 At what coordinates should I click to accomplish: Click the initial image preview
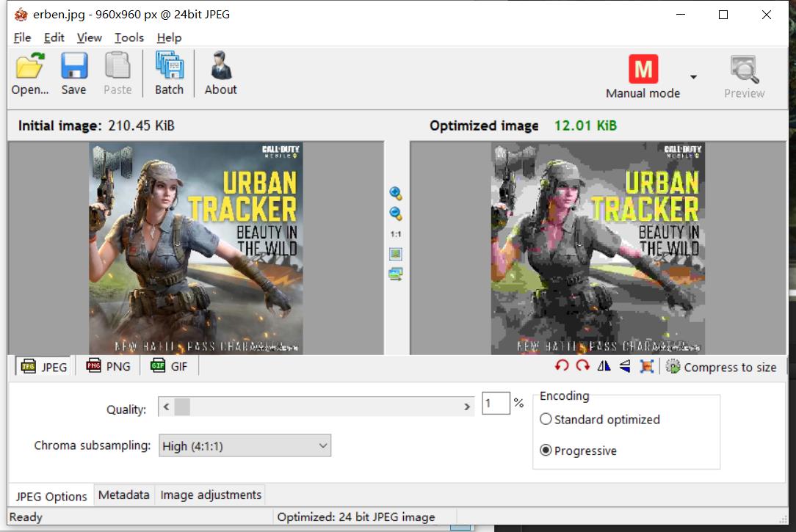coord(196,248)
